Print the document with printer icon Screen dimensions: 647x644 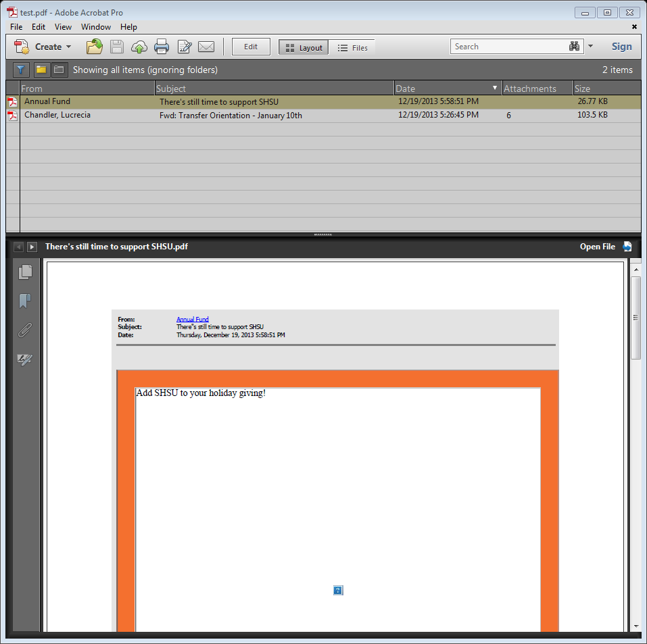(162, 47)
